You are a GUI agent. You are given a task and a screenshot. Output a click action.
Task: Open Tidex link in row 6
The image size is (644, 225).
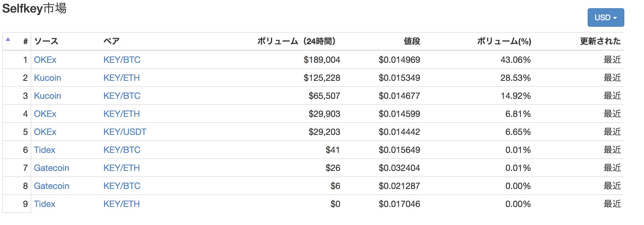[x=45, y=150]
